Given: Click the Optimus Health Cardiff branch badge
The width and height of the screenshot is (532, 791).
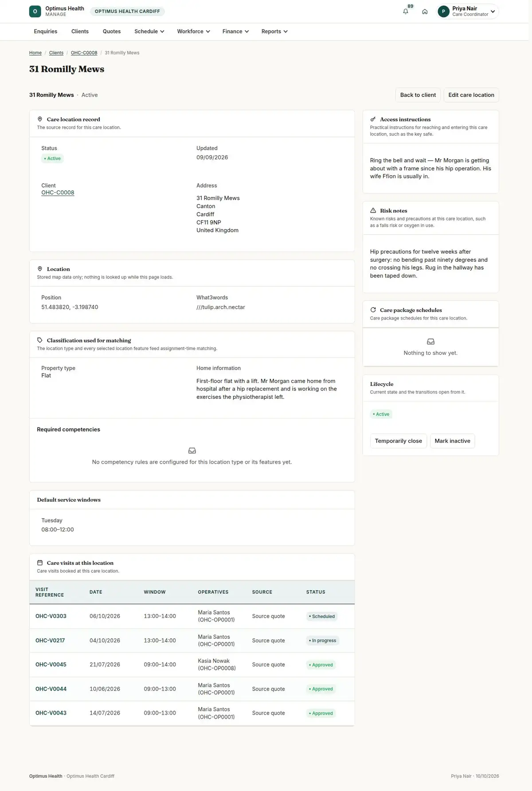Looking at the screenshot, I should [127, 12].
